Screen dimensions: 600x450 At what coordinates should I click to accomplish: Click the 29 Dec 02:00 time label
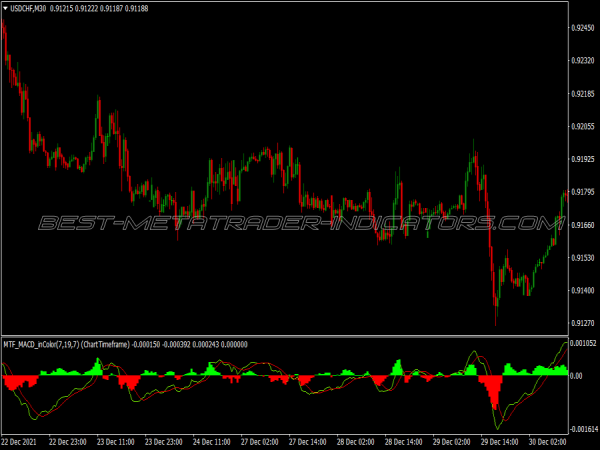452,442
